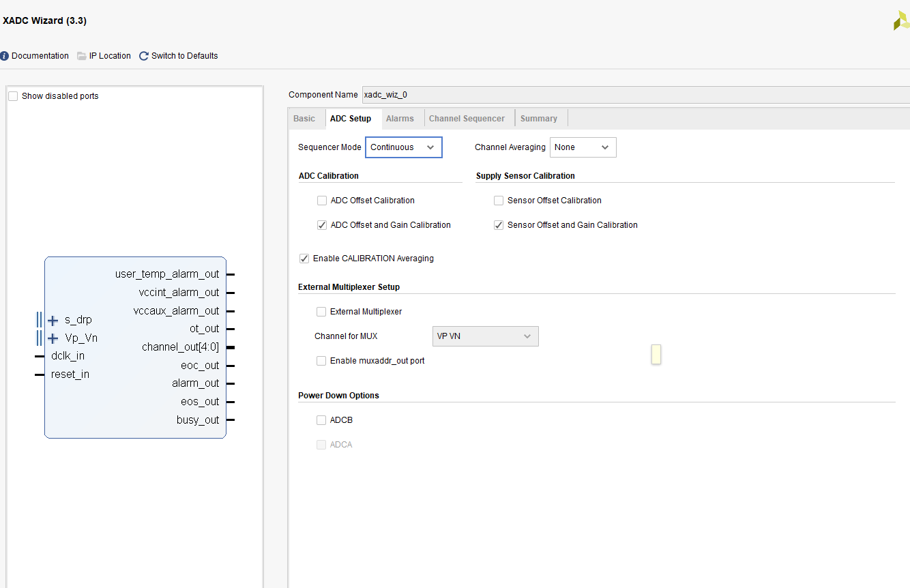Click the Documentation link text

point(40,56)
